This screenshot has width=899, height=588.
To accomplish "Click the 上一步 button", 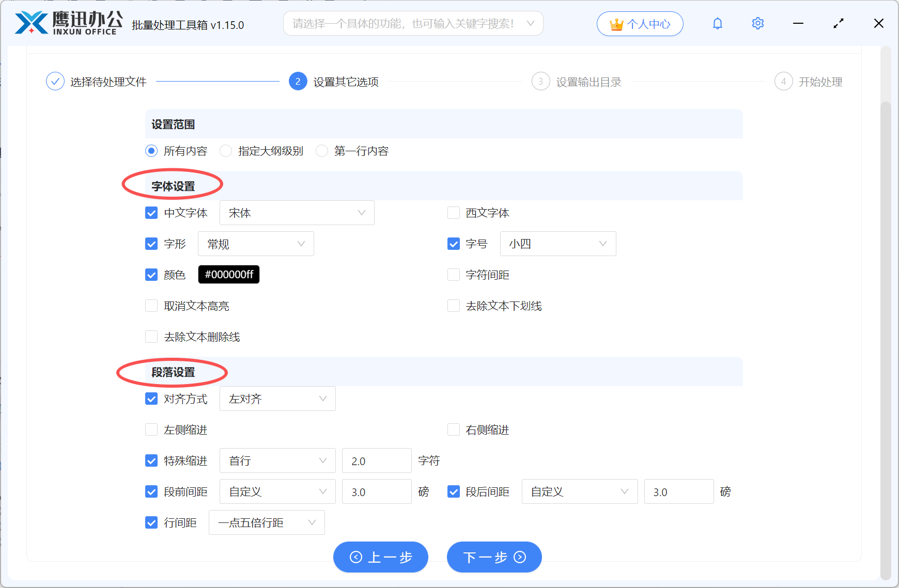I will [x=381, y=557].
